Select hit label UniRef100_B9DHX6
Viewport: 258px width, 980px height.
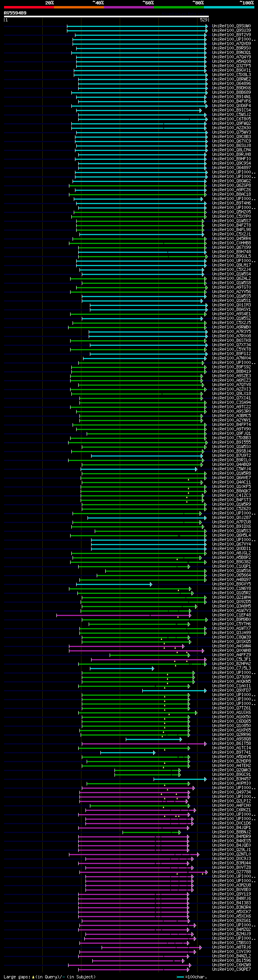(x=231, y=88)
